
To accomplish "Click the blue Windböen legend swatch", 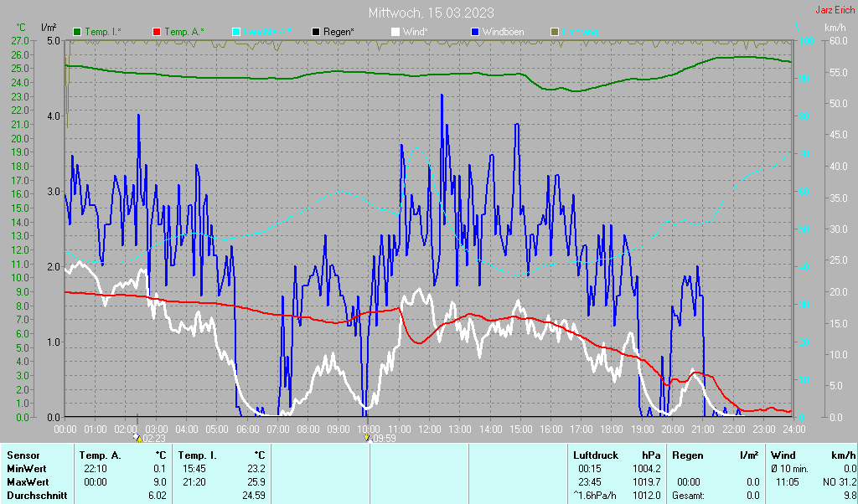I will click(x=475, y=32).
